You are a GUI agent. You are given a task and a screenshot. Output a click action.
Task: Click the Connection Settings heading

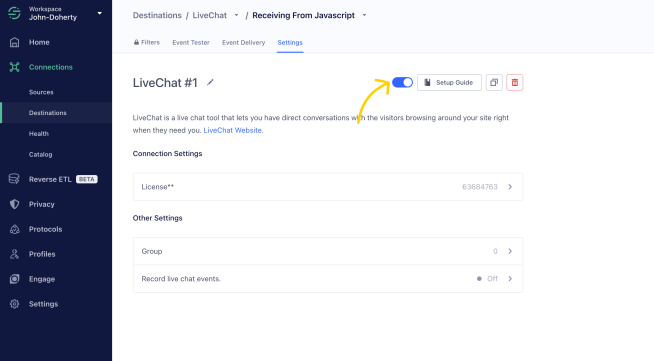[x=167, y=154]
